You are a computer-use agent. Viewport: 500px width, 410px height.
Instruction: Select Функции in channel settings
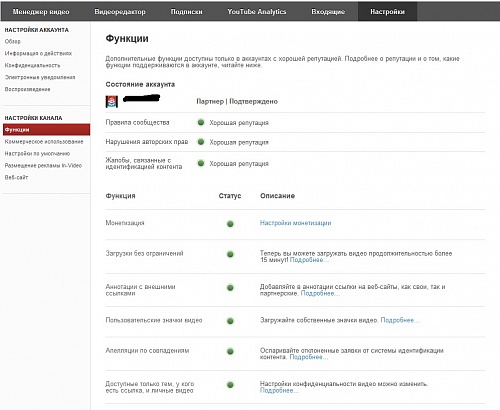46,130
